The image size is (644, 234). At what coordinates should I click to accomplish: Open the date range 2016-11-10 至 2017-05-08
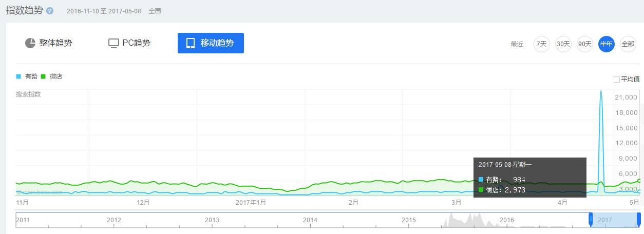coord(104,11)
